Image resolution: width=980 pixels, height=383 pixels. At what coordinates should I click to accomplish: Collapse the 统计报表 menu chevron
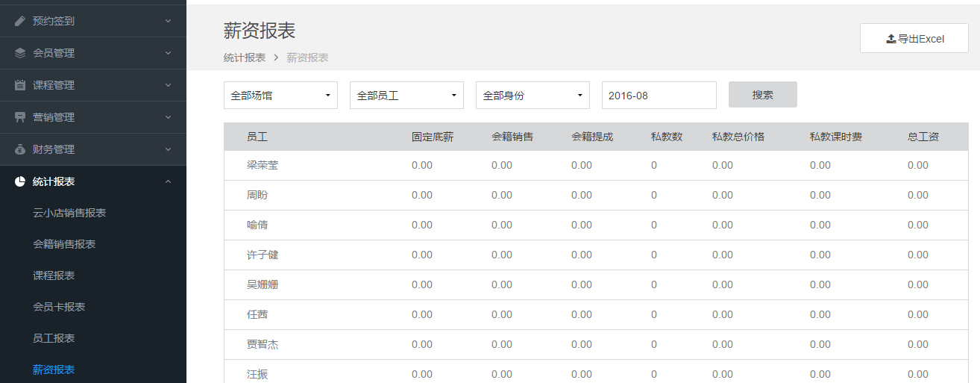point(169,181)
